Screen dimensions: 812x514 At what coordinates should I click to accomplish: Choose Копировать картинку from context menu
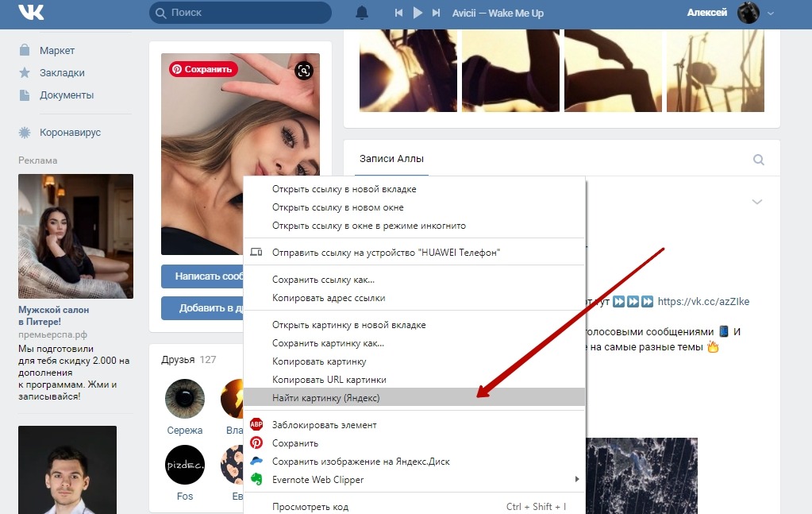point(317,361)
